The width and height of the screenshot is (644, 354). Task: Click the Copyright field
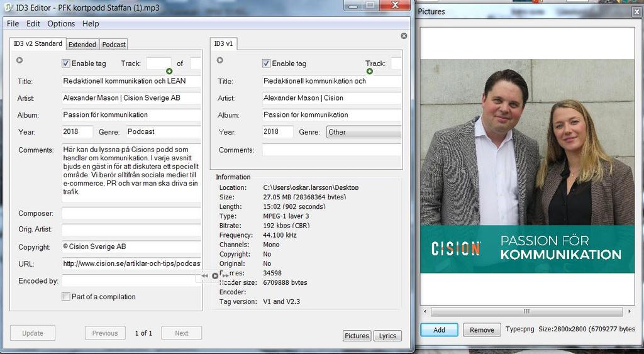click(x=131, y=247)
